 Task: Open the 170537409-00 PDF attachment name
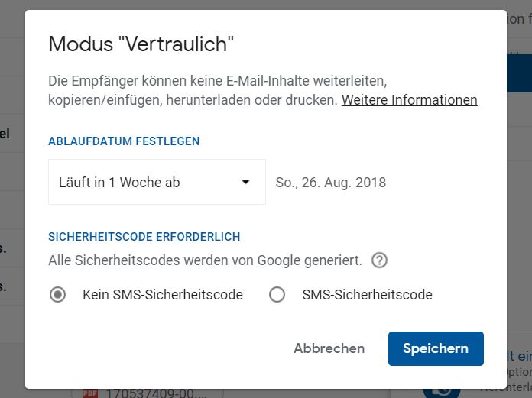click(155, 394)
